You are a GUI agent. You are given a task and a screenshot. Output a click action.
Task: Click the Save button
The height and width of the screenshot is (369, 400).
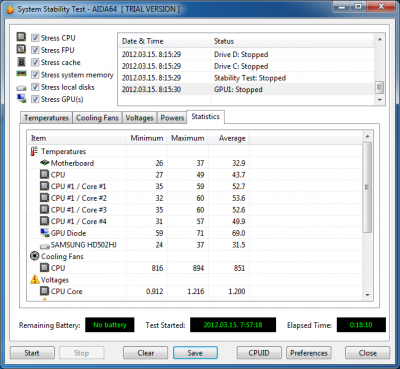(195, 353)
